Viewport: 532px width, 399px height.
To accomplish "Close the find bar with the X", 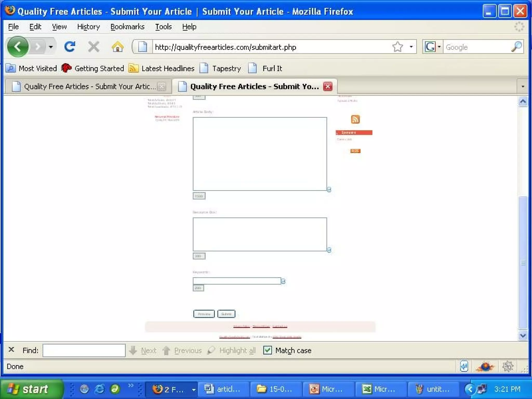I will pyautogui.click(x=11, y=350).
